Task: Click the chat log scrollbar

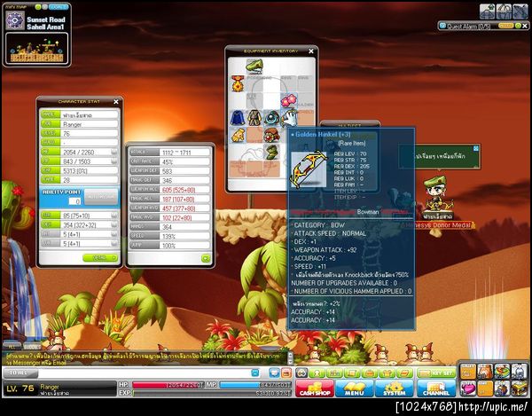Action: tap(290, 358)
